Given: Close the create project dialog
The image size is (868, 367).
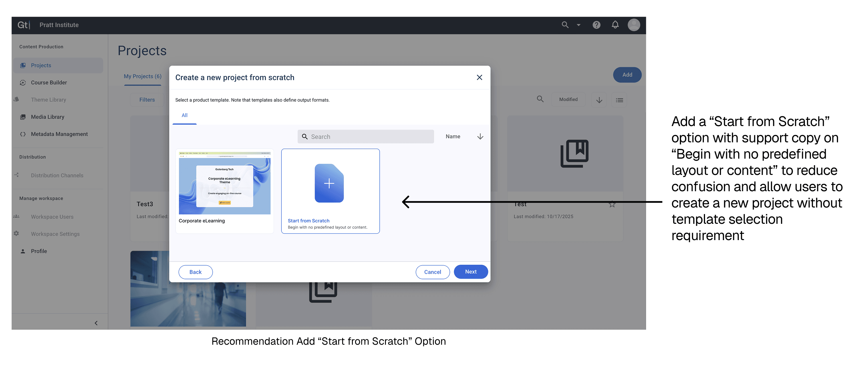Looking at the screenshot, I should [479, 77].
